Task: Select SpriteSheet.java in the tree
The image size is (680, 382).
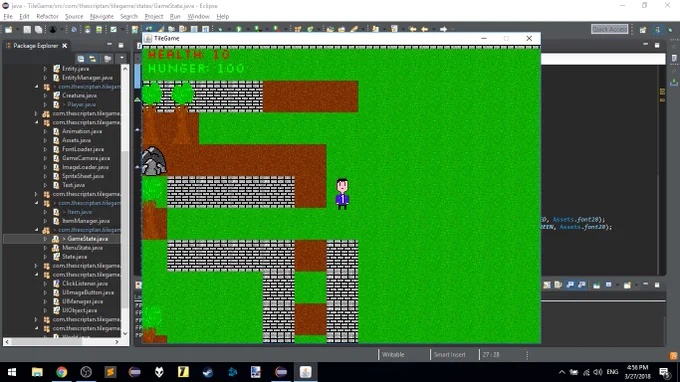Action: click(83, 176)
